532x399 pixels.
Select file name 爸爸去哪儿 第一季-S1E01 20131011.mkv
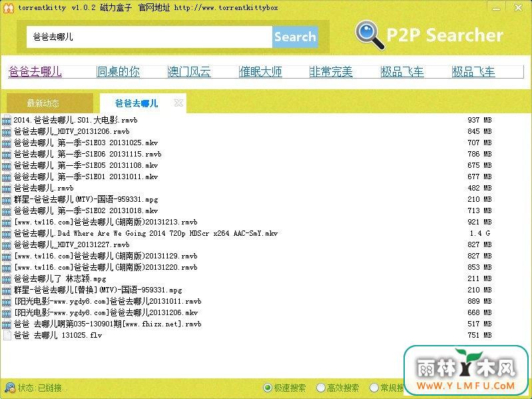pyautogui.click(x=86, y=177)
